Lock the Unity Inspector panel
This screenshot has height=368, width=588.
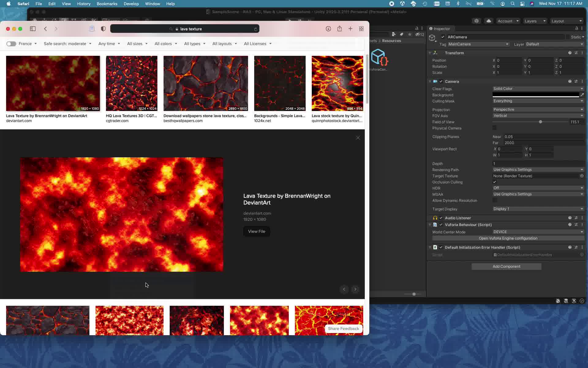(x=576, y=29)
